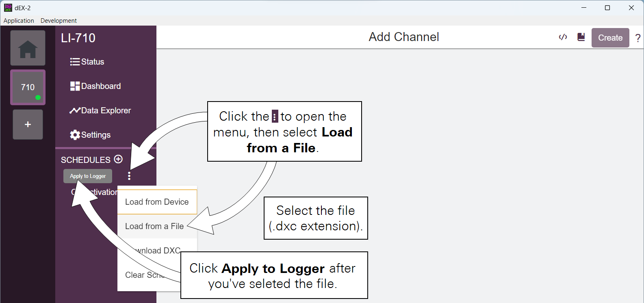The height and width of the screenshot is (303, 644).
Task: Click the question mark help icon
Action: [638, 38]
